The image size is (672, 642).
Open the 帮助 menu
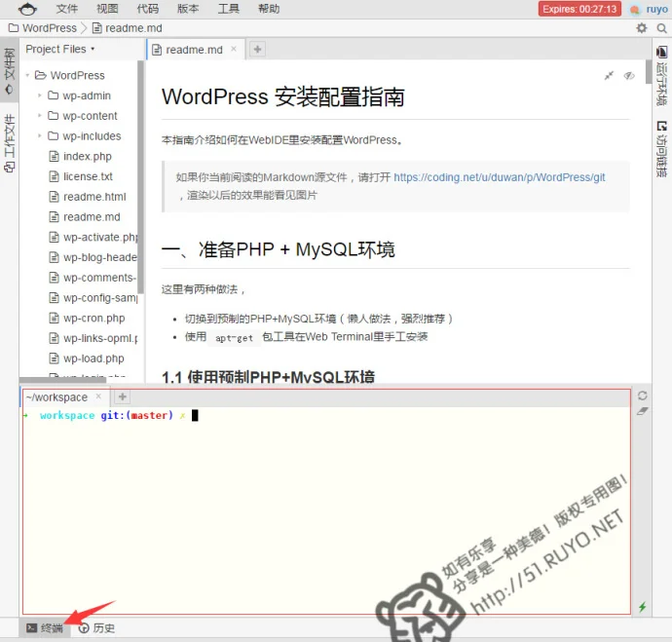(269, 9)
